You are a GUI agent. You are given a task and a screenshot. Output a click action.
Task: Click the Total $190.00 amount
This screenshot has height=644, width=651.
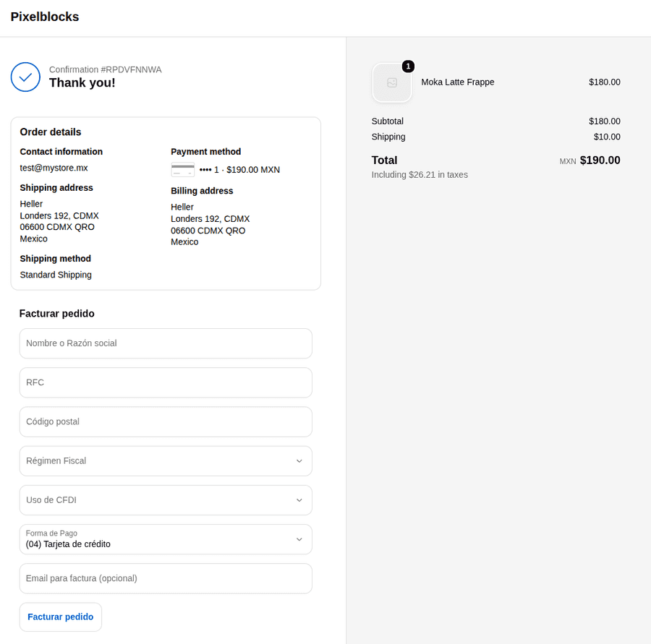(600, 160)
